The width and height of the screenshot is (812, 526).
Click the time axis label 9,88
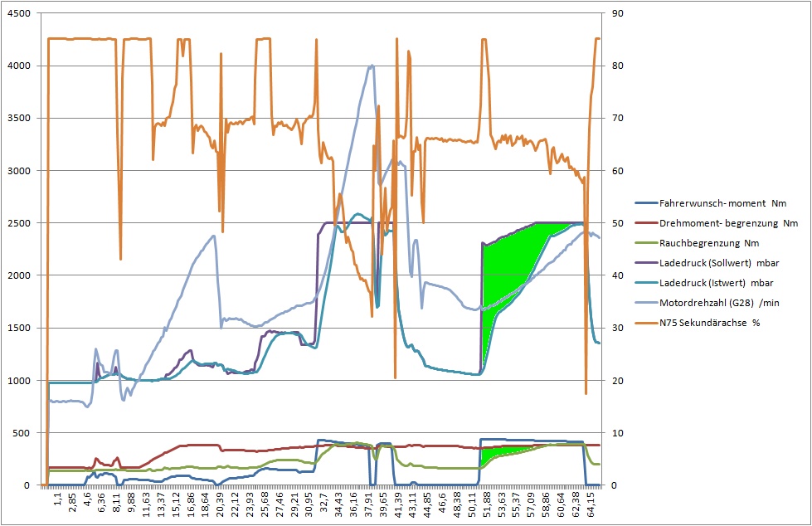click(131, 502)
